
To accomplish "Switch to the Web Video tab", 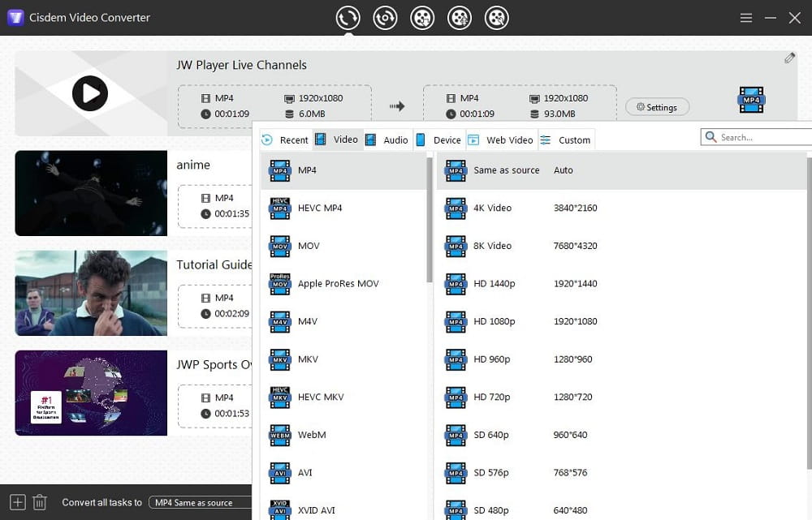I will [x=501, y=140].
